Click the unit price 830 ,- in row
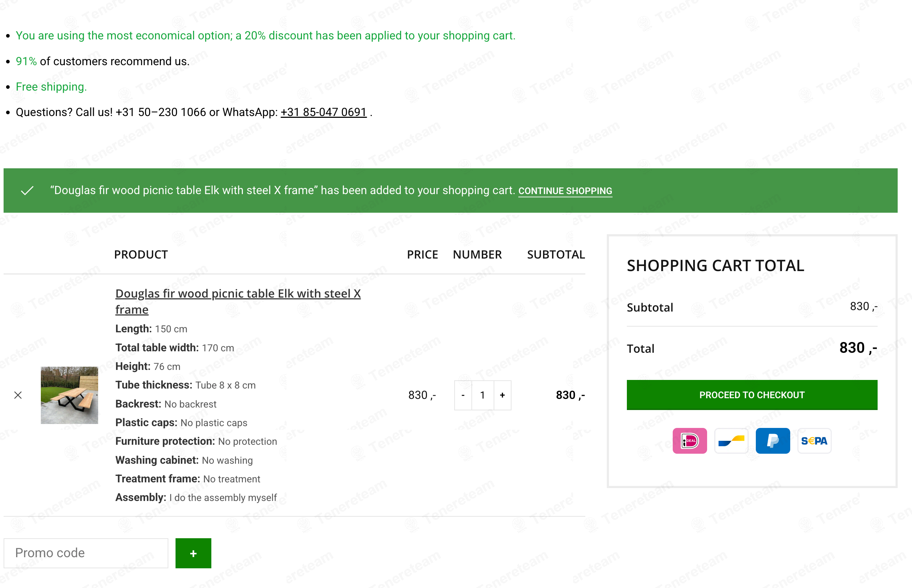This screenshot has width=912, height=588. 422,395
